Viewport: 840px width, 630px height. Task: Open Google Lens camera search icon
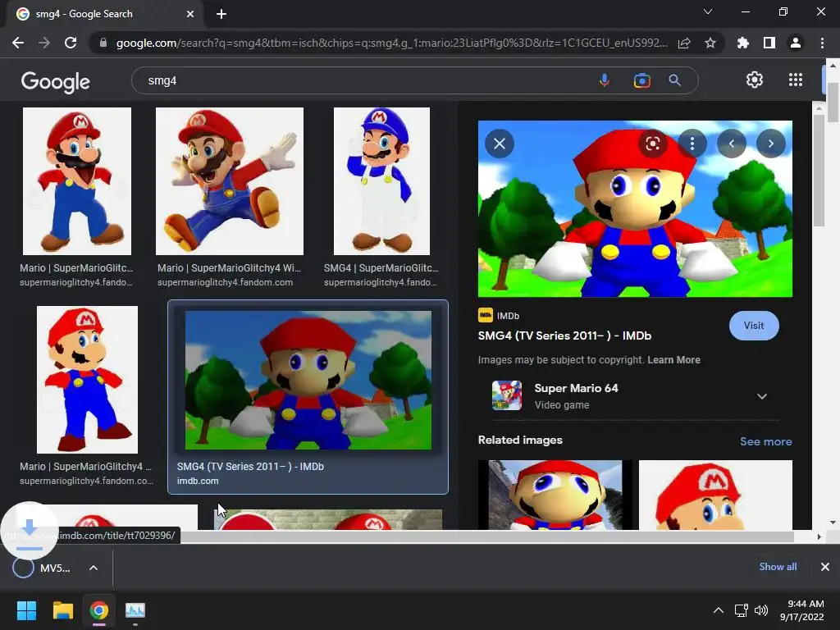[x=641, y=80]
